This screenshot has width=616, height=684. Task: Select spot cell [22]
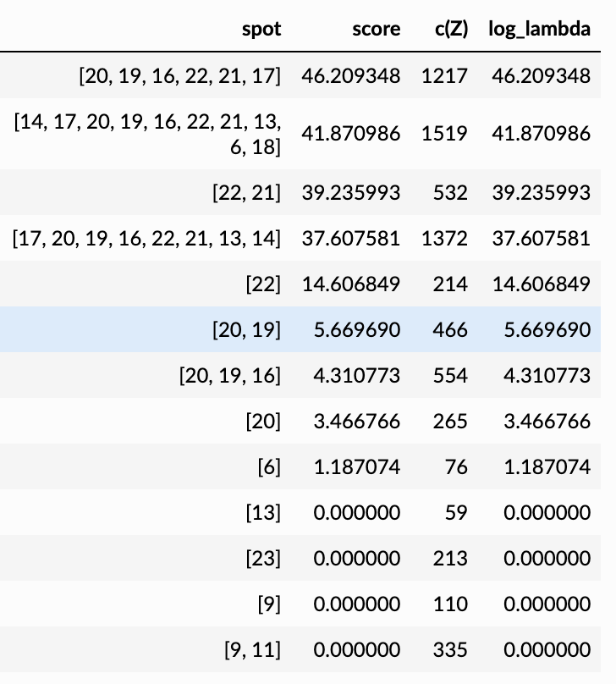click(x=263, y=284)
